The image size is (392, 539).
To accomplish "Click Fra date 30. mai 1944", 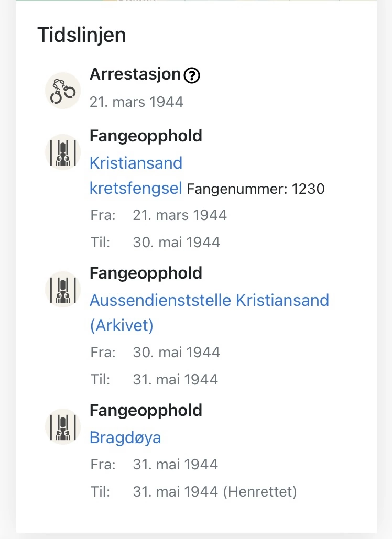I will pyautogui.click(x=177, y=353).
